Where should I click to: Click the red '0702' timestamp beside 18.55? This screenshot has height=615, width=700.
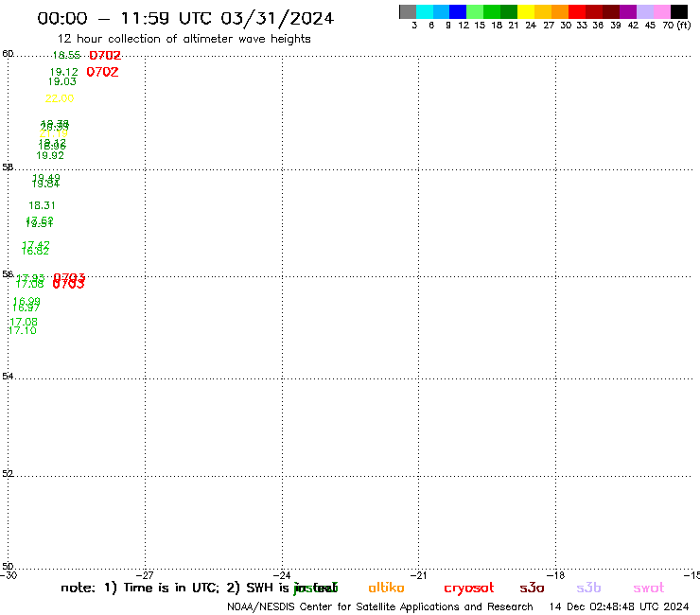click(x=105, y=56)
